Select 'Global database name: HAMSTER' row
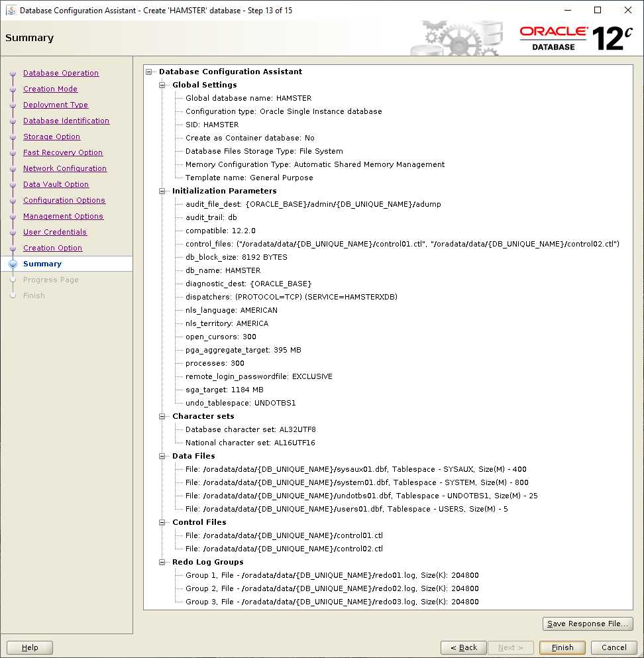Viewport: 644px width, 658px height. (248, 98)
